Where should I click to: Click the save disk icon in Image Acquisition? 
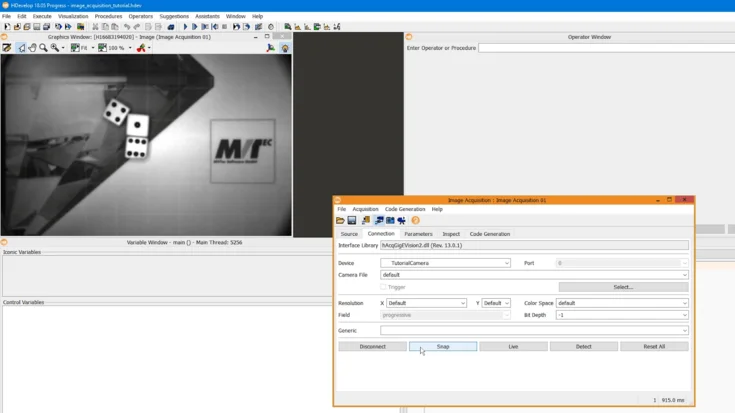(x=352, y=221)
